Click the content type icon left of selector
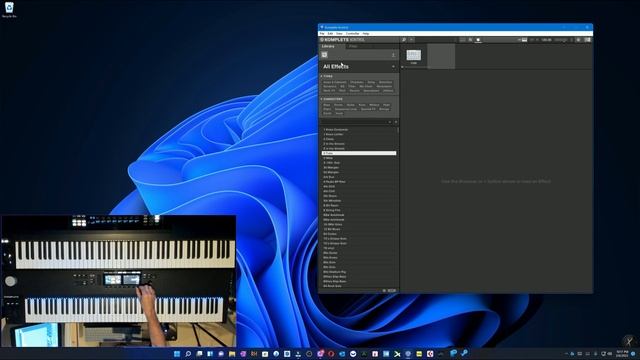640x360 pixels. [x=324, y=55]
